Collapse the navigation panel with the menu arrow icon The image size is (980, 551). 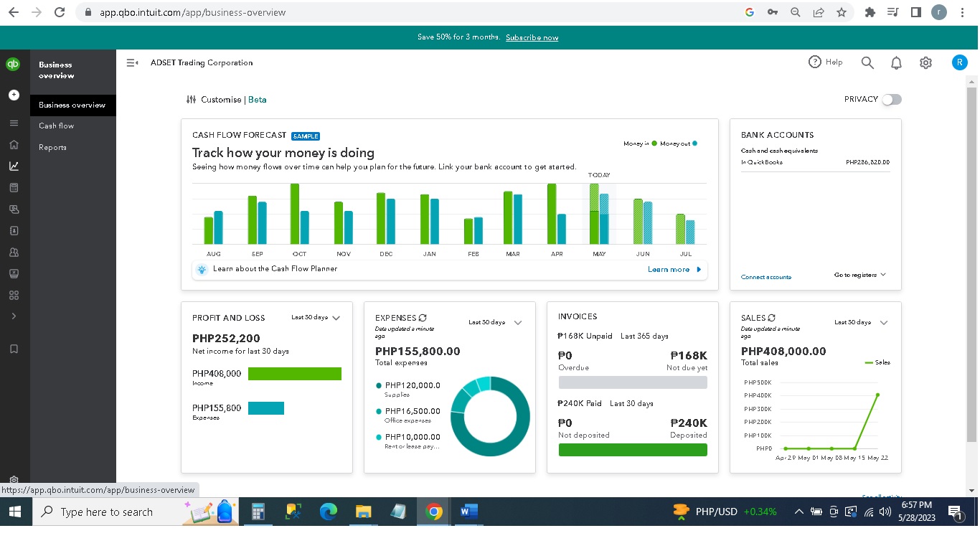coord(132,62)
